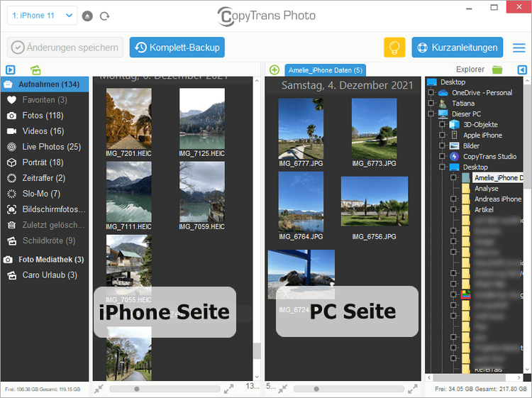Select PC photo IMG_6773.JPG
The width and height of the screenshot is (532, 398).
coord(375,128)
